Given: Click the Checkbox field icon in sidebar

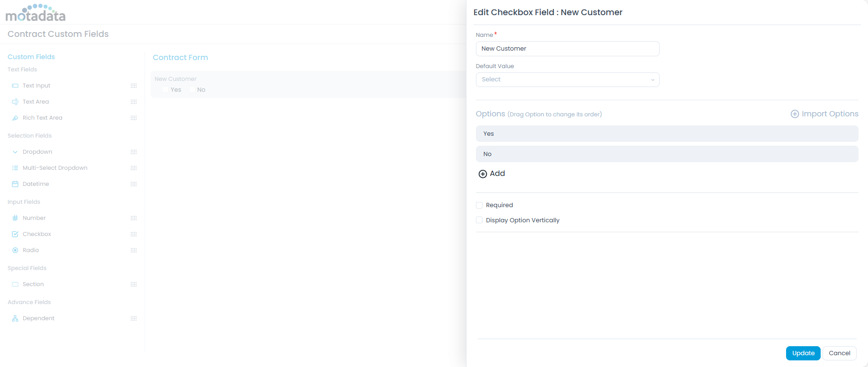Looking at the screenshot, I should coord(15,234).
